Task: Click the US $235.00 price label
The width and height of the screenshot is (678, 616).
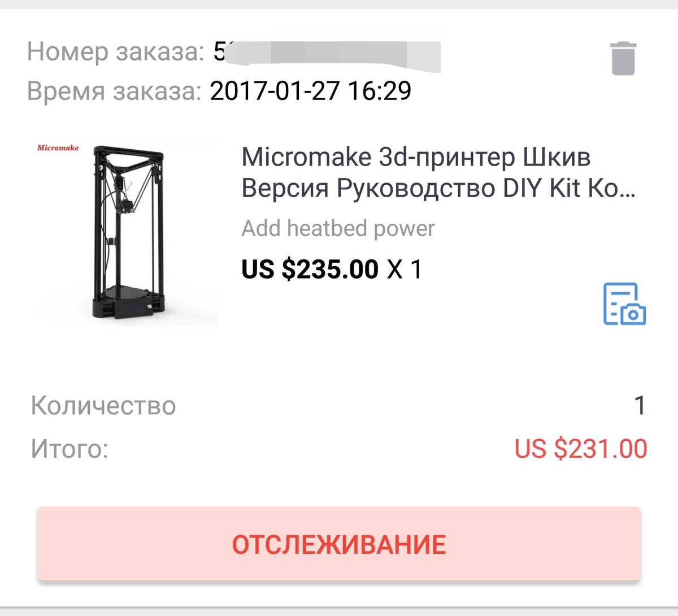Action: [309, 268]
